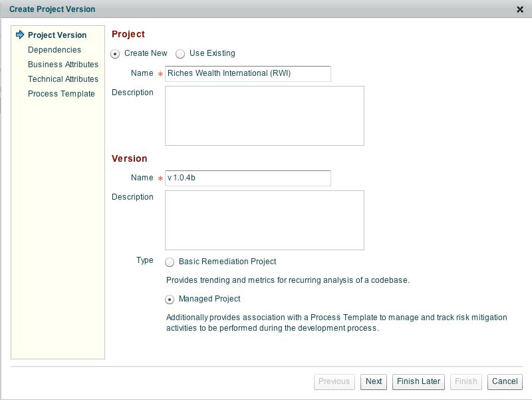Focus the version Name field containing v1.0.4b

pos(247,178)
